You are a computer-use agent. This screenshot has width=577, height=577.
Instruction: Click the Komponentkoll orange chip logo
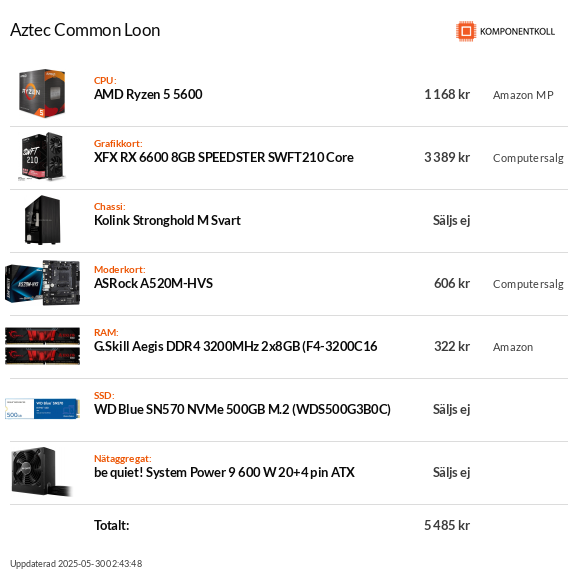click(466, 31)
